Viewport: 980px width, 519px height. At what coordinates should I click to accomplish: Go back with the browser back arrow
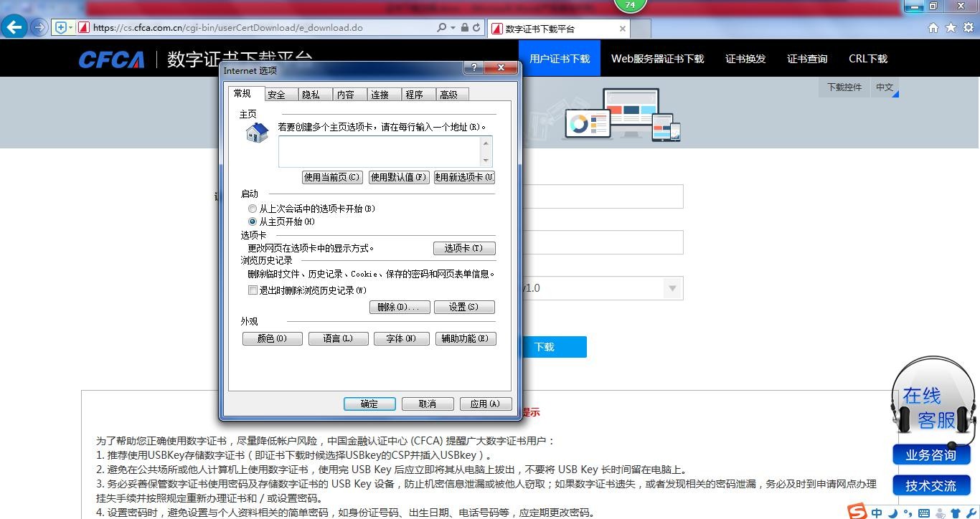[14, 28]
